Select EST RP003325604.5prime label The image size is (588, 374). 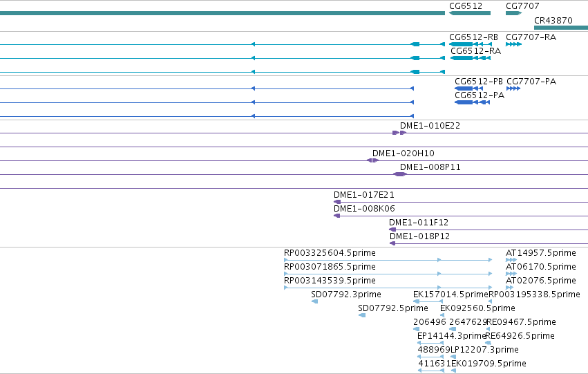pyautogui.click(x=330, y=253)
